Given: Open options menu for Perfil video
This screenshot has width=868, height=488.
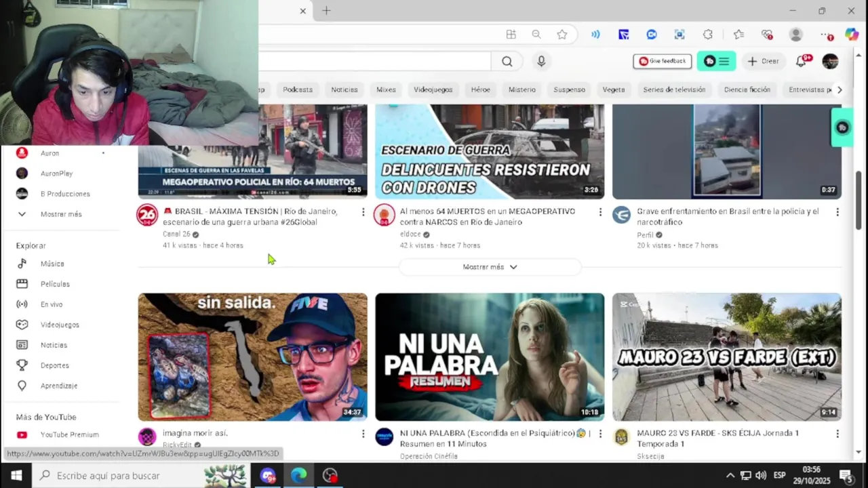Looking at the screenshot, I should pos(837,212).
